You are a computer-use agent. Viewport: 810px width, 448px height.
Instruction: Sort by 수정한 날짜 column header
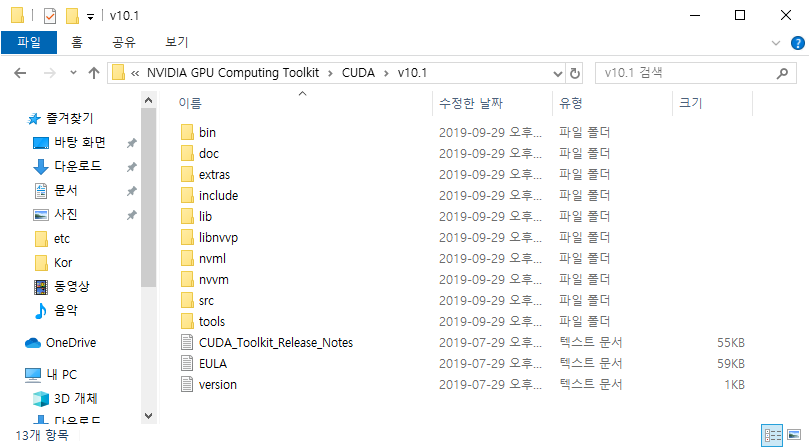(492, 103)
